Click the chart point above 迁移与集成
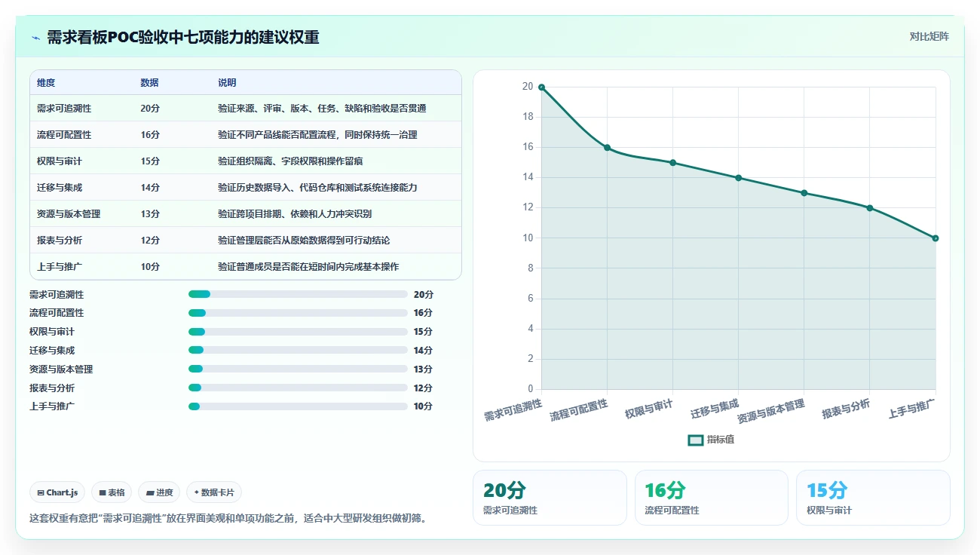Screen dimensions: 980x555 [738, 178]
